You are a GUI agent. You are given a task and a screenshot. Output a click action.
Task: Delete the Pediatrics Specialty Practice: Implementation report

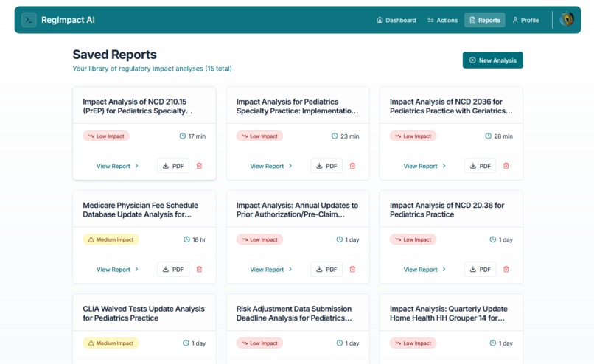coord(352,166)
